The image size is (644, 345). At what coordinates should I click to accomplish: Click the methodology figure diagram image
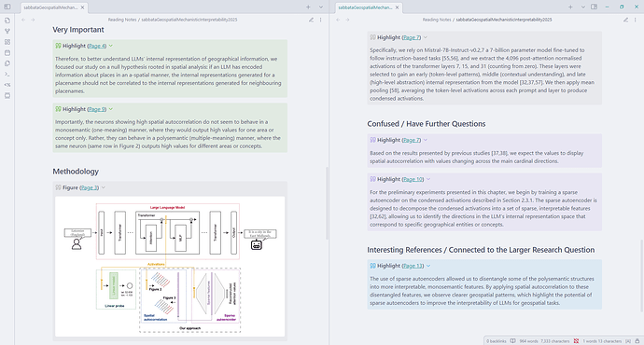170,267
